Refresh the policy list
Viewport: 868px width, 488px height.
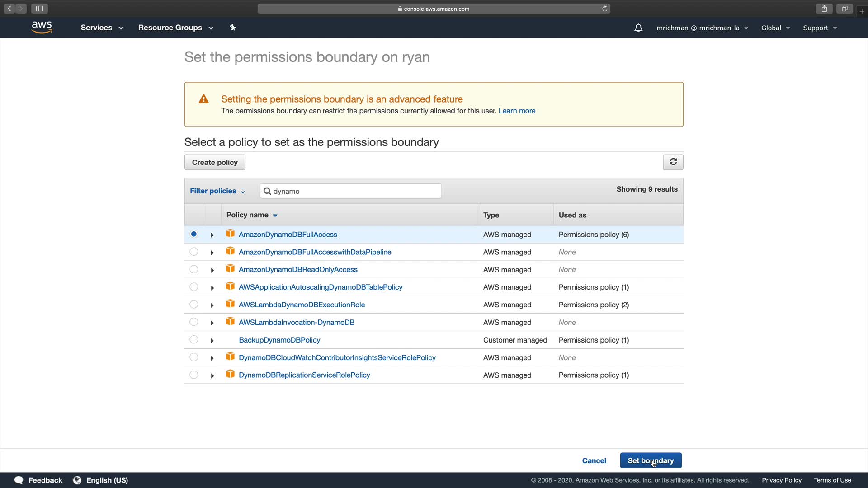pos(673,162)
